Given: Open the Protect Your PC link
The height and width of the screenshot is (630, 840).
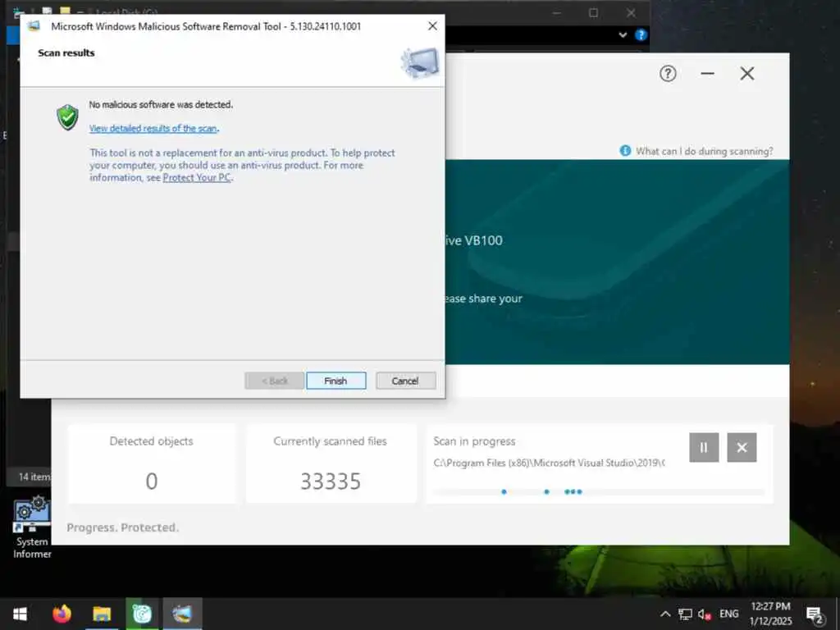Looking at the screenshot, I should 197,177.
